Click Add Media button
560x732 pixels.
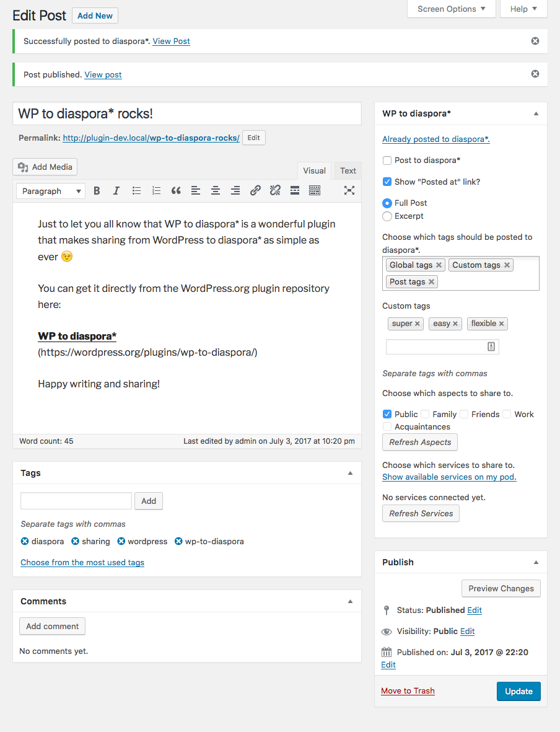(45, 167)
